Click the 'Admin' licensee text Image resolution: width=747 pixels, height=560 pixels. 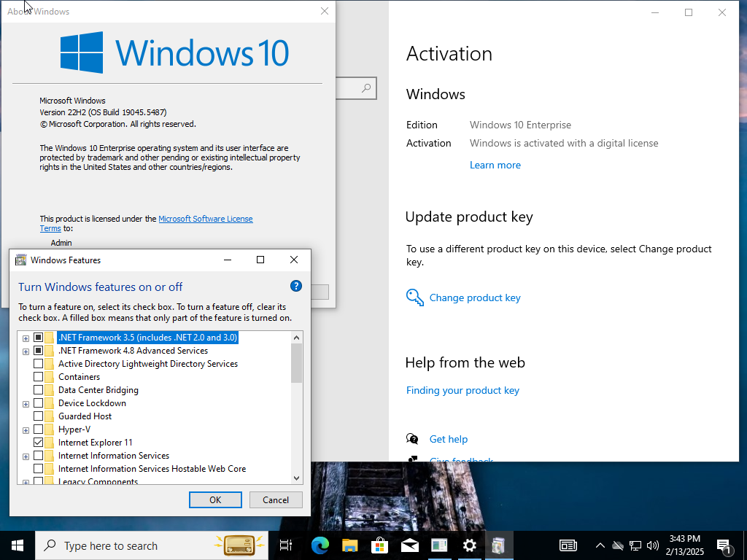[61, 243]
